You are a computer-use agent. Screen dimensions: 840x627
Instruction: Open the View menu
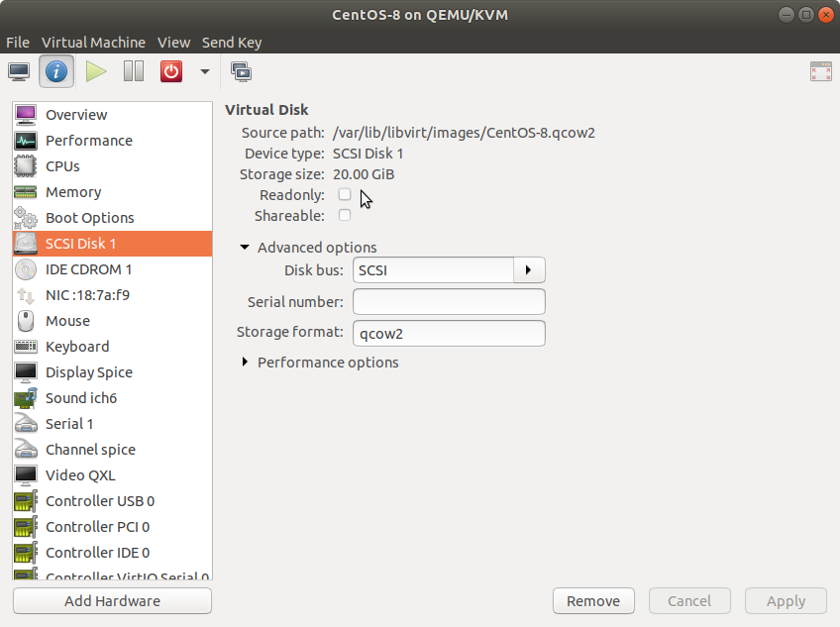tap(173, 43)
